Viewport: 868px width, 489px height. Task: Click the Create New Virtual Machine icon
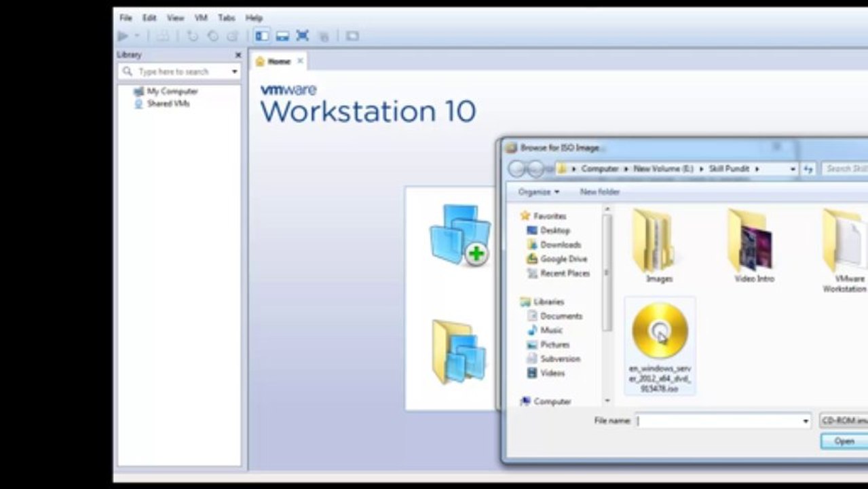tap(460, 234)
